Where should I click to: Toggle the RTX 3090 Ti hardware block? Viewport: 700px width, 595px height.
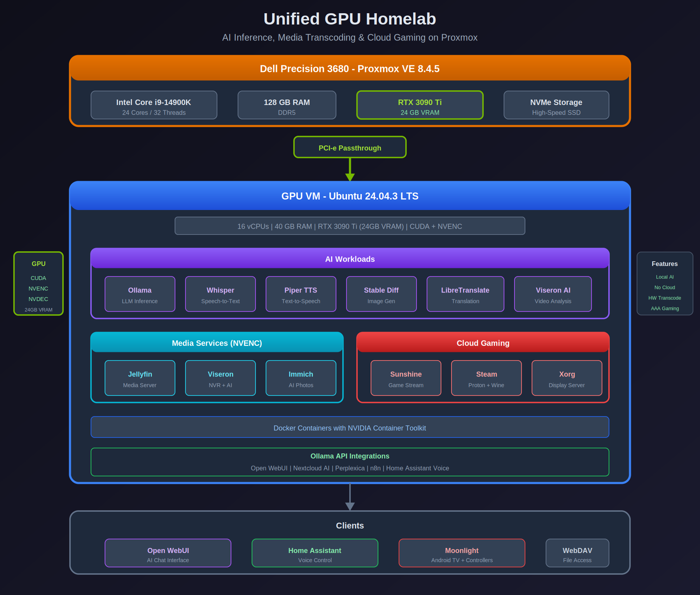[x=420, y=105]
